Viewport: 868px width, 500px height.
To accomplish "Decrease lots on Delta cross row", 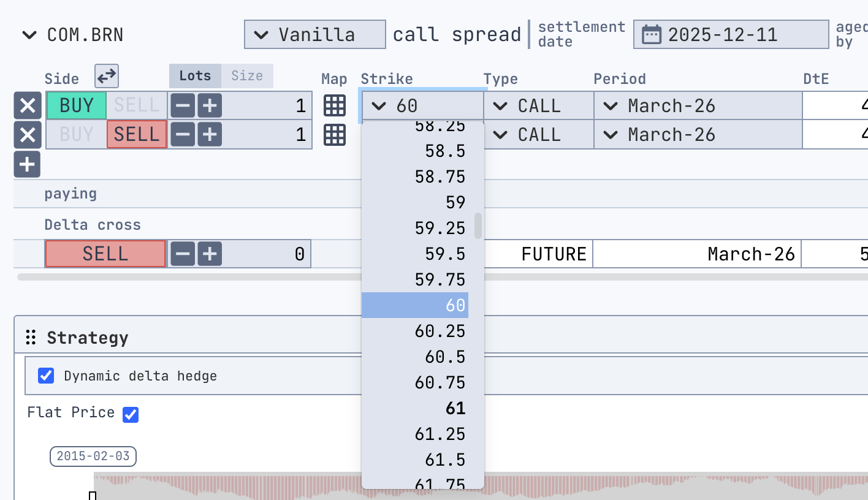I will point(183,254).
